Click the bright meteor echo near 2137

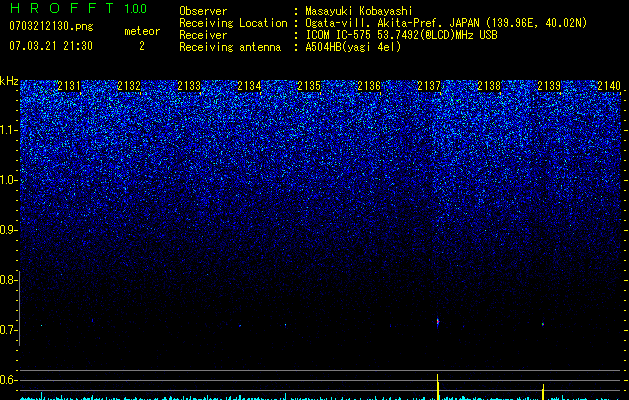tap(438, 322)
